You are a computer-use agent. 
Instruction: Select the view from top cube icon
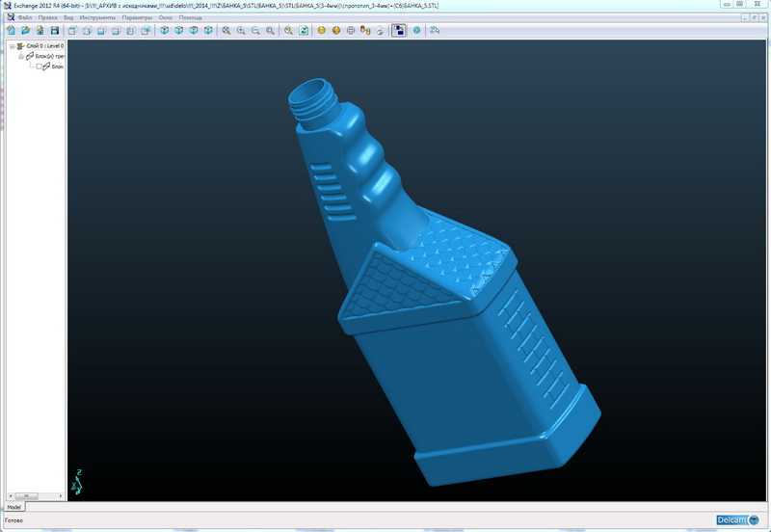tap(72, 31)
